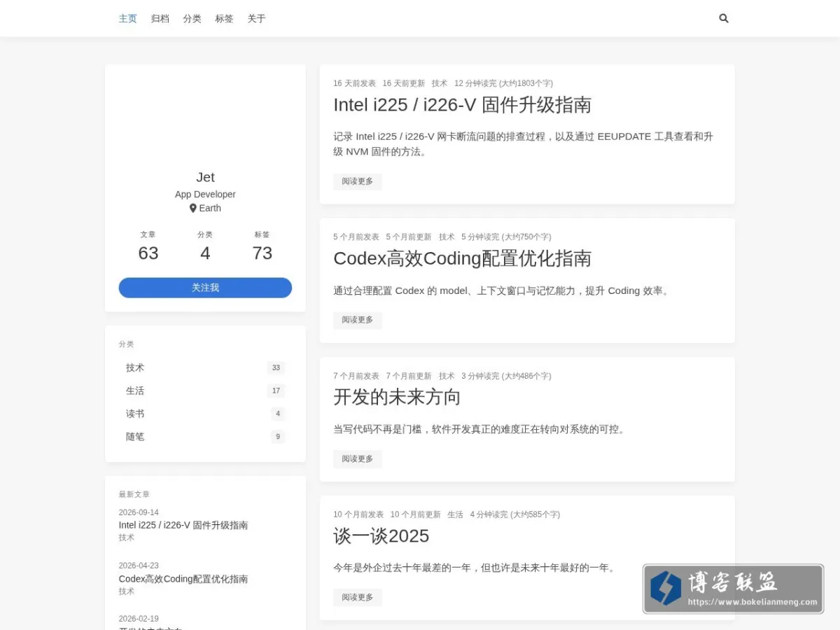Click the 5 个月前发表 timestamp

[x=356, y=237]
